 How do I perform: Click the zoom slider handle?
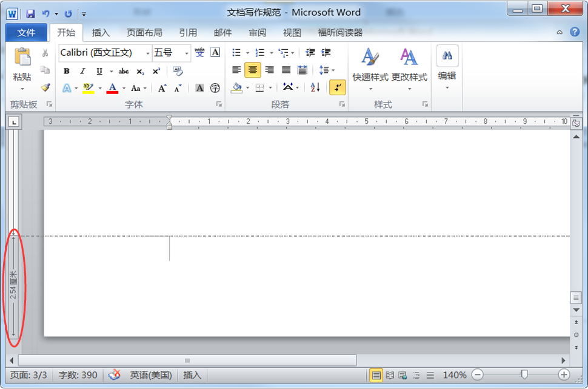click(524, 375)
